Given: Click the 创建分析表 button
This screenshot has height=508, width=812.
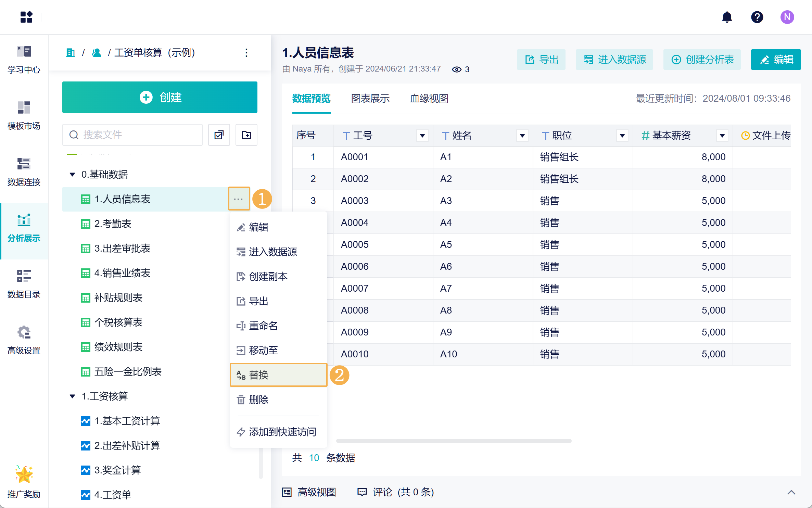Looking at the screenshot, I should pos(702,60).
